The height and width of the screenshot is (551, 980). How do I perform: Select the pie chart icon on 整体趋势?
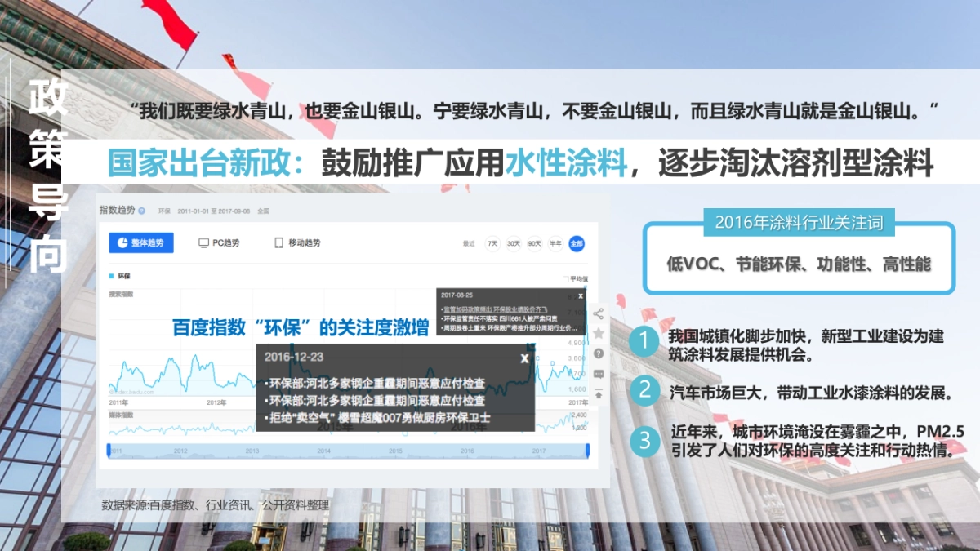(122, 242)
